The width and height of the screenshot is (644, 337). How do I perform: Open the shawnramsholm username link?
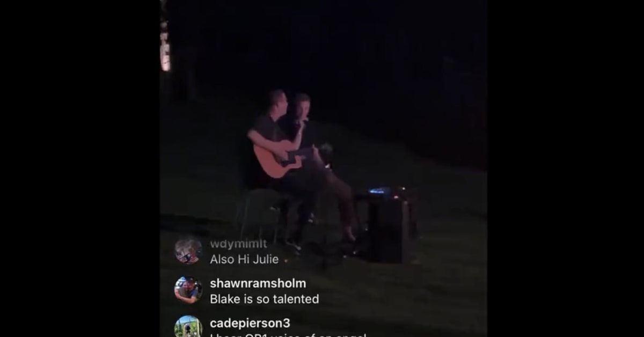click(258, 283)
